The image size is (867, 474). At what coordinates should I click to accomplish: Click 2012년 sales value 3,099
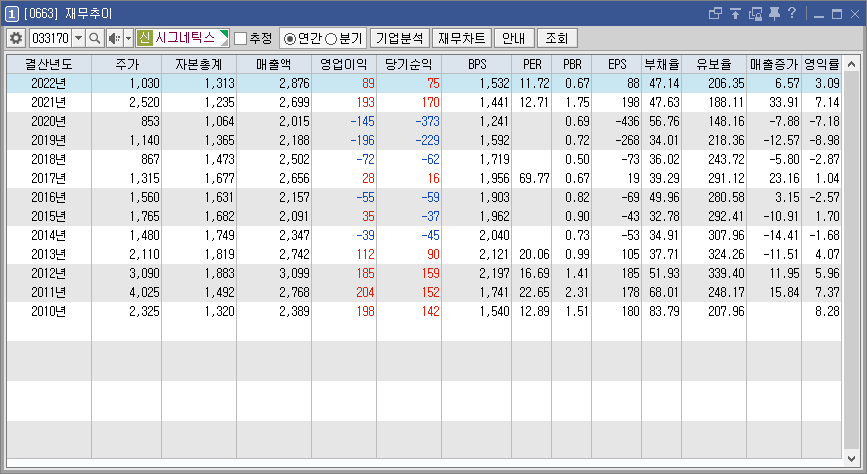294,273
